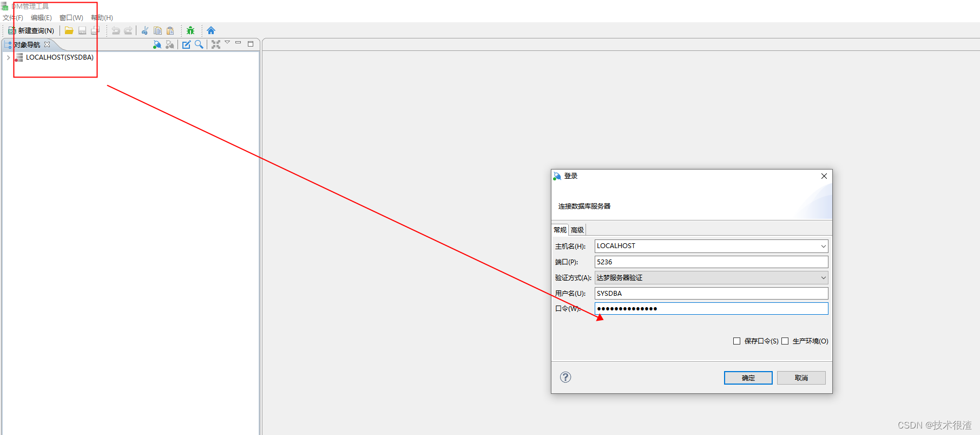
Task: Enable the 生产环境(O) checkbox
Action: click(785, 341)
